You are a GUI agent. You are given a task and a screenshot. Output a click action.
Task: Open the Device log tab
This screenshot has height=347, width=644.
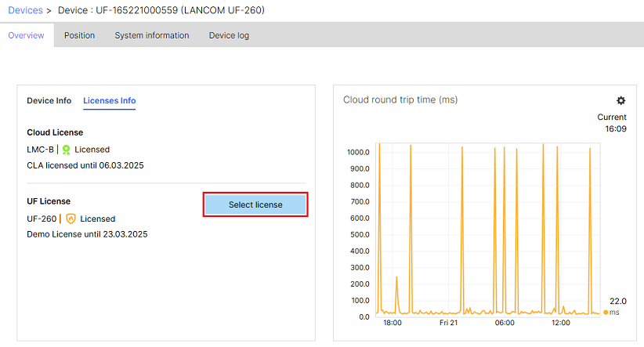[x=229, y=35]
